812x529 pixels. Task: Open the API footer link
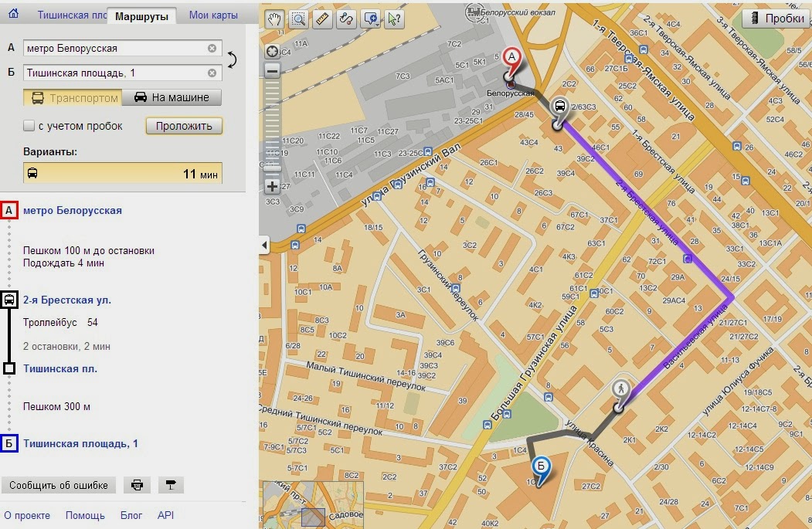(x=165, y=516)
